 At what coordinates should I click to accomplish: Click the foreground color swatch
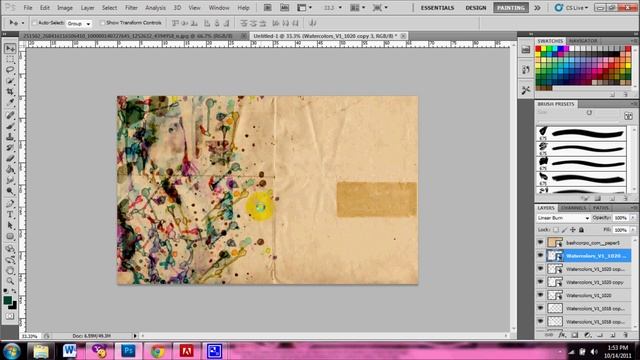[x=7, y=300]
